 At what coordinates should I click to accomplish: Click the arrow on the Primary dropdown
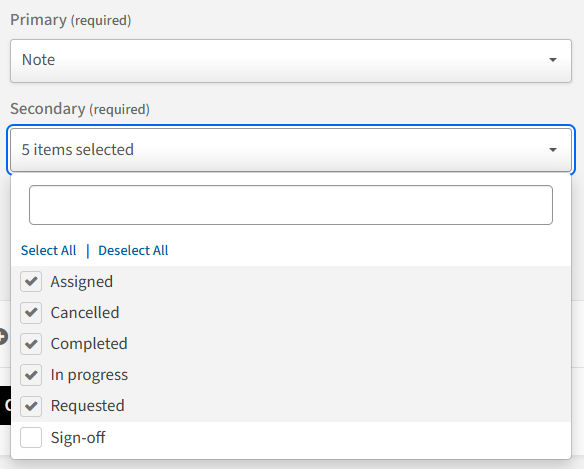(553, 60)
